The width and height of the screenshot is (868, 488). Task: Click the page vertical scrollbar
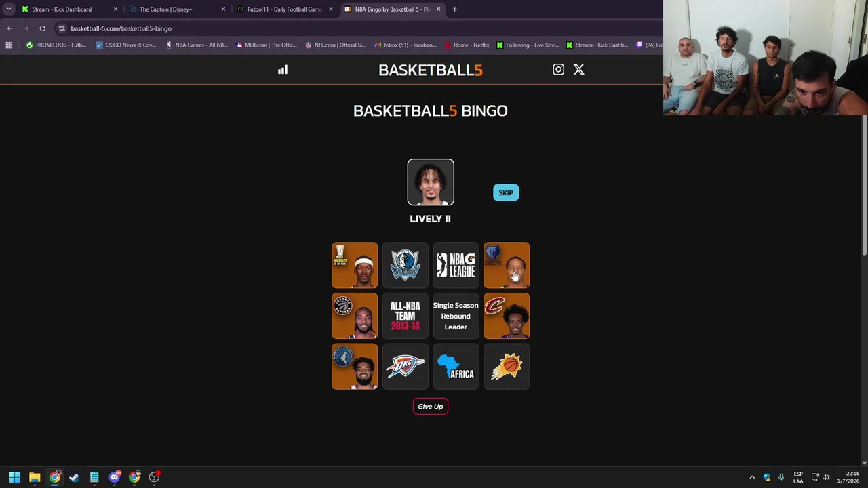coord(865,184)
